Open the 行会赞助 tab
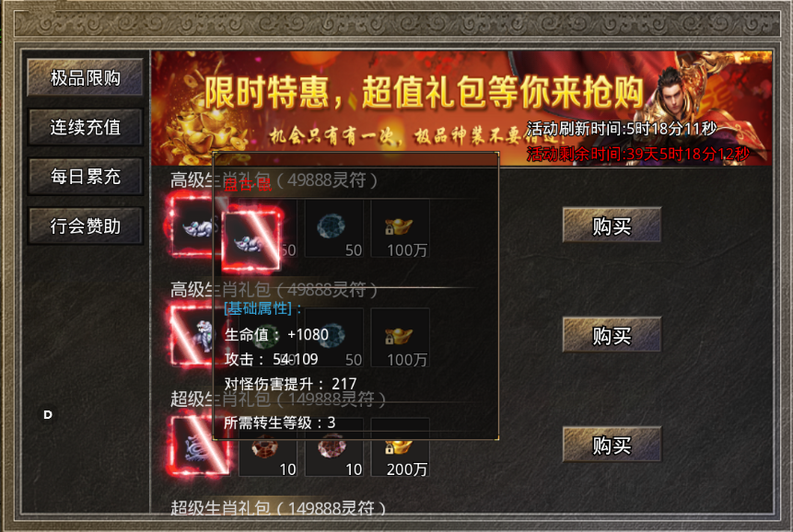Screen dimensions: 793x532 pyautogui.click(x=85, y=226)
